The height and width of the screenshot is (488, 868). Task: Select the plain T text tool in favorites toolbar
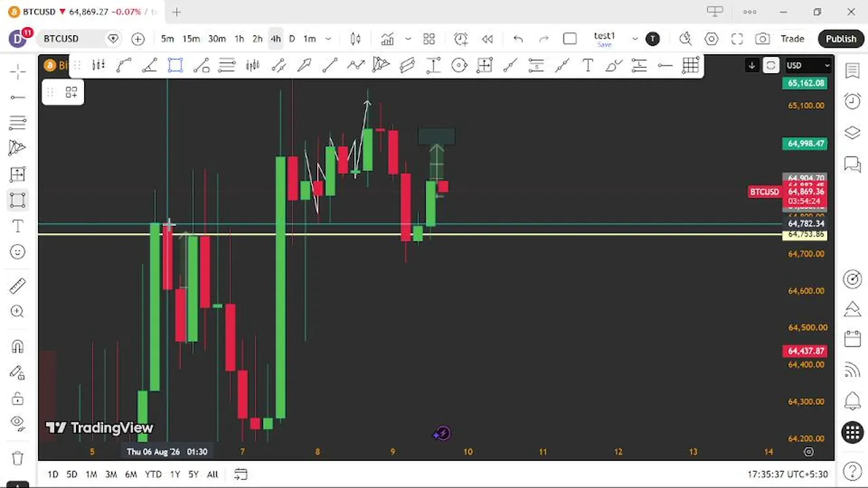click(587, 65)
